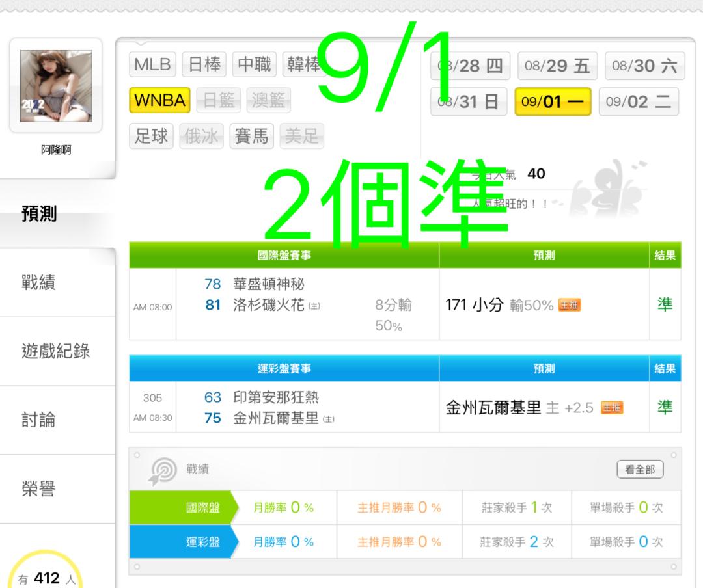Select the WNBA sport tab
This screenshot has height=588, width=703.
point(159,100)
